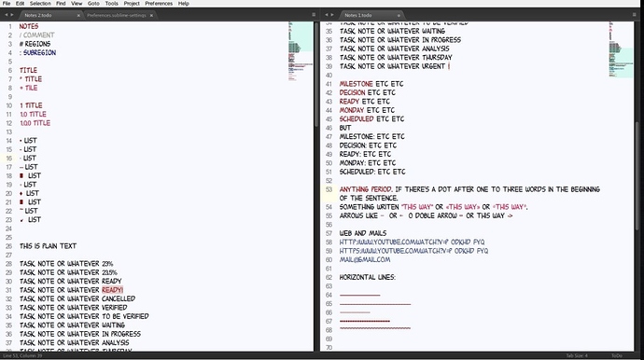Viewport: 644px width, 360px height.
Task: Close the Notes 2.todo tab
Action: [78, 15]
